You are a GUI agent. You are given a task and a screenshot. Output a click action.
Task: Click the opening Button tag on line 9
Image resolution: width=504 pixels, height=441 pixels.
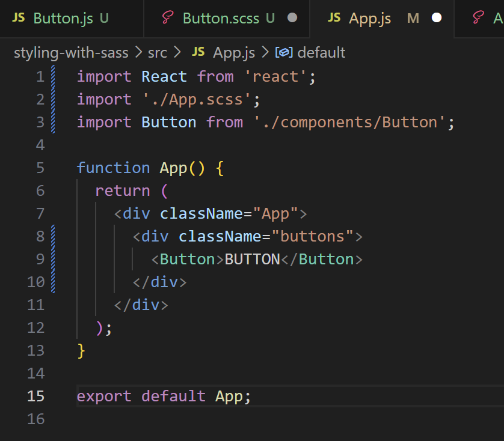tap(188, 260)
